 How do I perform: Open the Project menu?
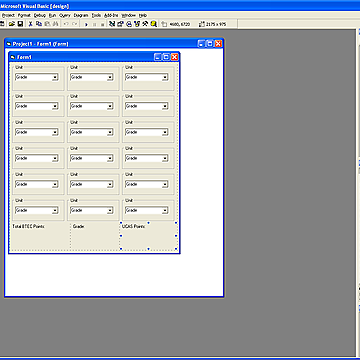coord(8,15)
